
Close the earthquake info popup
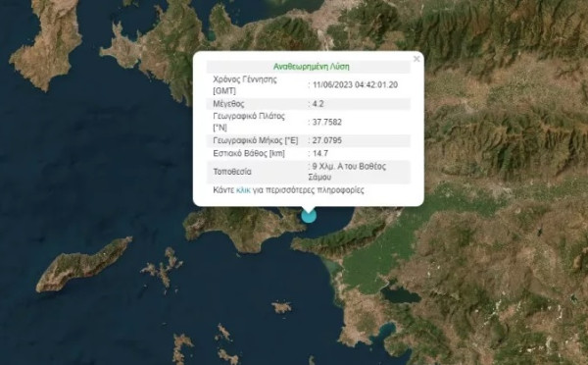click(416, 59)
